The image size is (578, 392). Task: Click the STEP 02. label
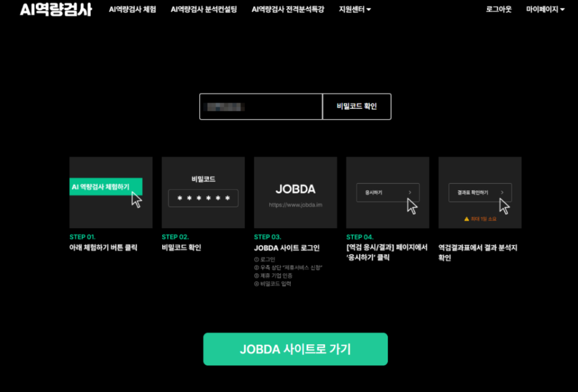pyautogui.click(x=175, y=237)
